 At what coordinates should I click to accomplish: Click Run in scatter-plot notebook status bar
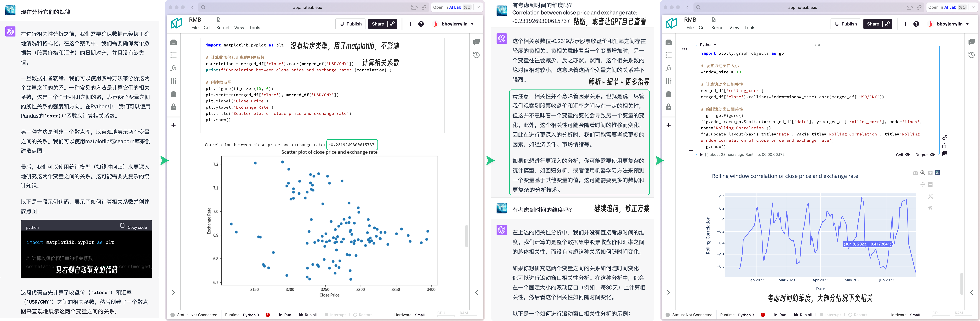click(285, 315)
